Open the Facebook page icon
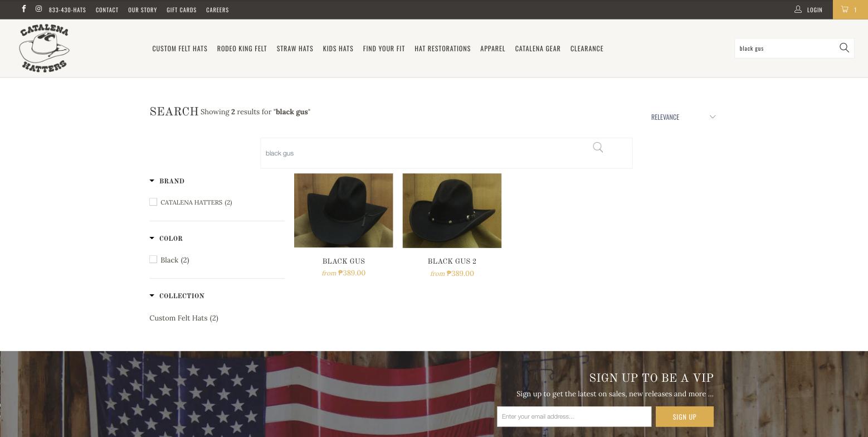Image resolution: width=868 pixels, height=437 pixels. pos(23,9)
